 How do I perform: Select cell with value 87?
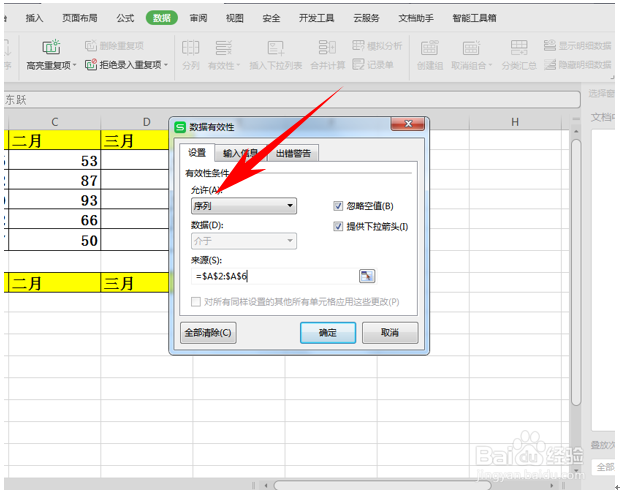[55, 180]
